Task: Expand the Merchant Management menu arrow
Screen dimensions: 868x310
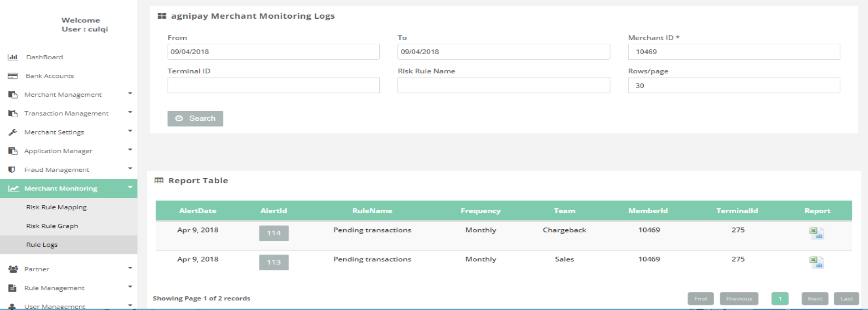Action: coord(130,93)
